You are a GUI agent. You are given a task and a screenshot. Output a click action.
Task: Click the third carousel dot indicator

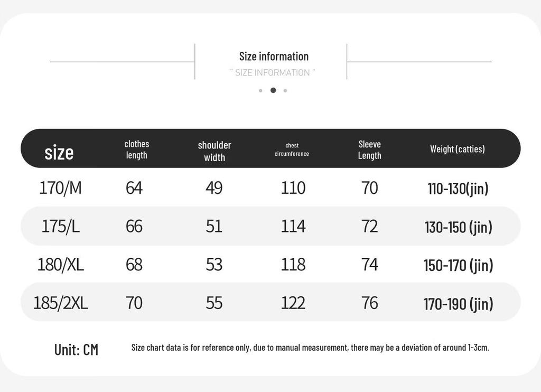coord(285,90)
